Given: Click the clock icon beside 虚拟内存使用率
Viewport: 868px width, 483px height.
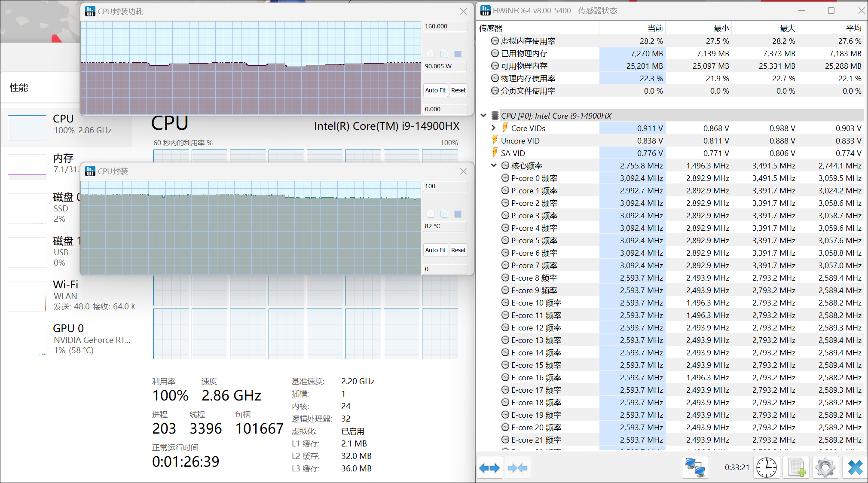Looking at the screenshot, I should (x=495, y=41).
